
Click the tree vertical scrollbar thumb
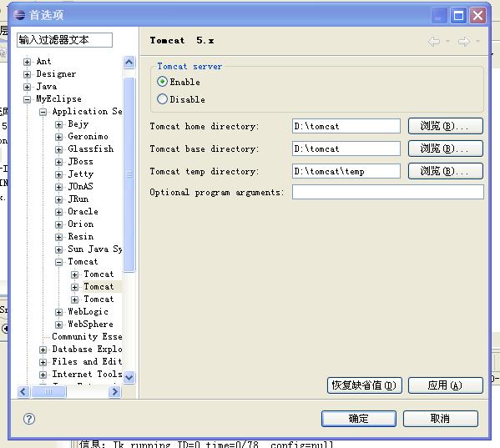[x=129, y=174]
